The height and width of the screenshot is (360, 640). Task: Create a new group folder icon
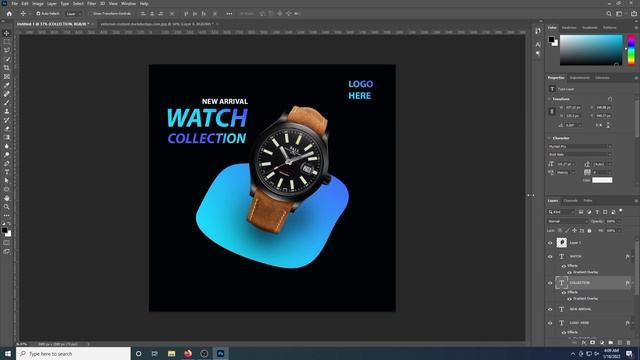click(x=611, y=342)
